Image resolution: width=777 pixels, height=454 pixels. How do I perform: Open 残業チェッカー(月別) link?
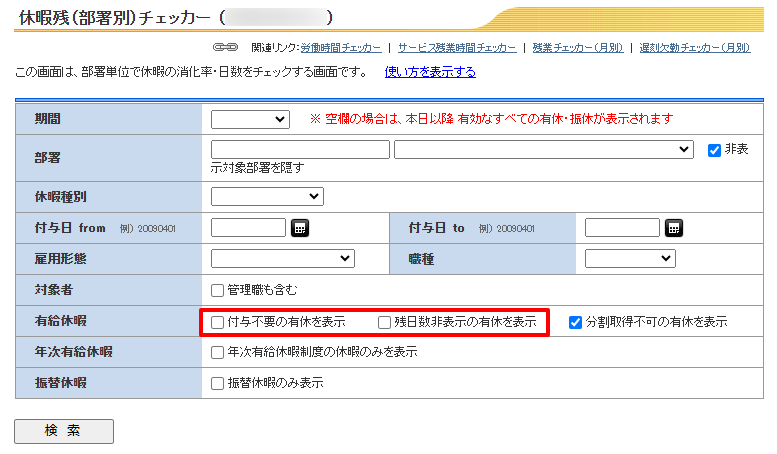[x=578, y=48]
